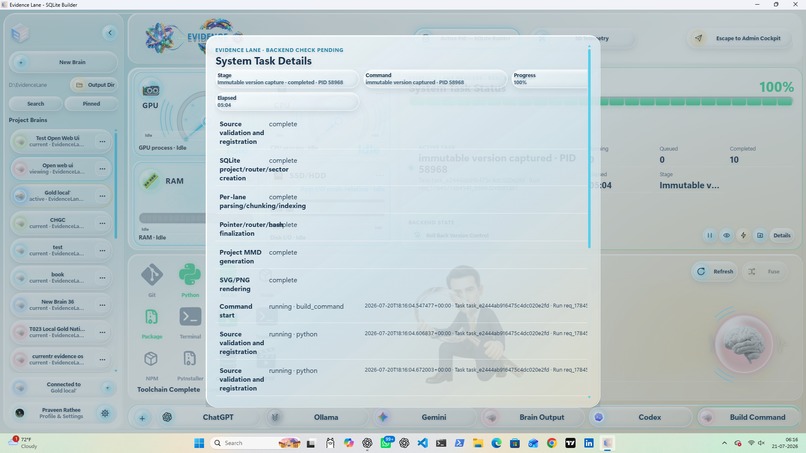806x453 pixels.
Task: Click the PyInstaller toolchain icon
Action: pyautogui.click(x=189, y=358)
